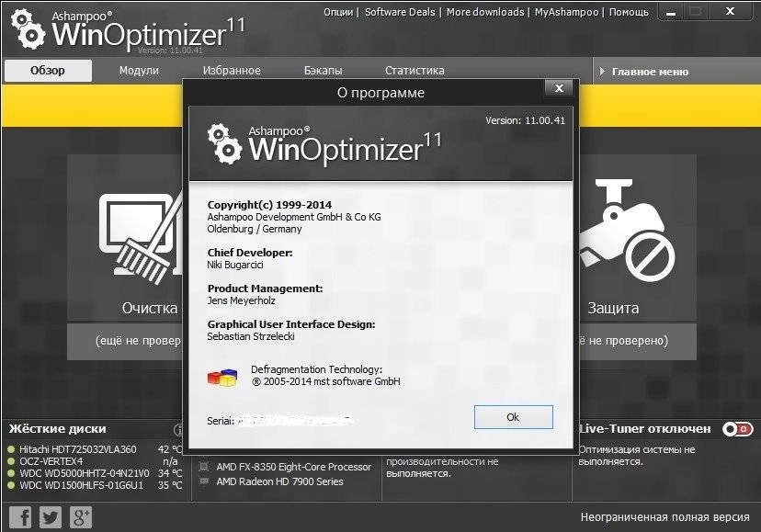Click the processor icon next to AMD FX-8350
The image size is (761, 532).
tap(204, 467)
